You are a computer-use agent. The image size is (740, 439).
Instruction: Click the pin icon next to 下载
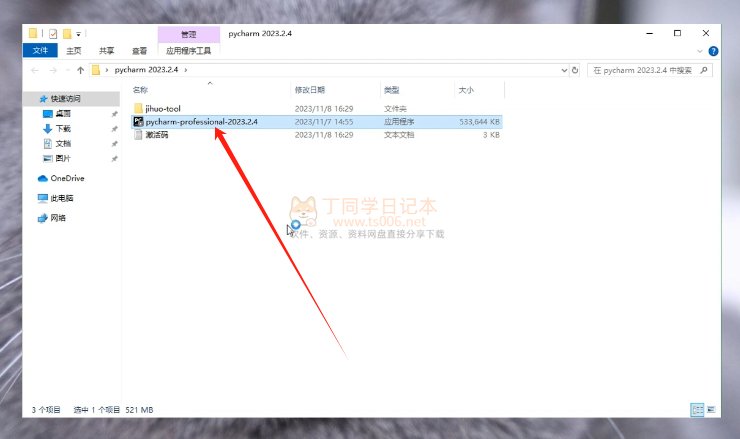click(x=114, y=129)
